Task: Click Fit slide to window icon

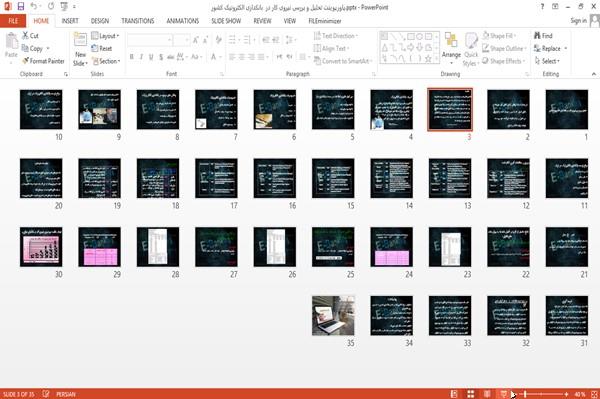Action: pyautogui.click(x=594, y=394)
